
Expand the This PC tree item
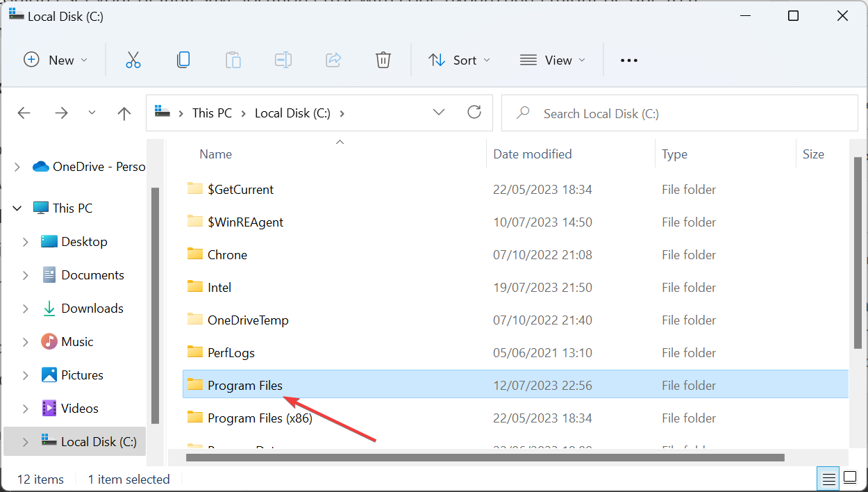coord(16,208)
